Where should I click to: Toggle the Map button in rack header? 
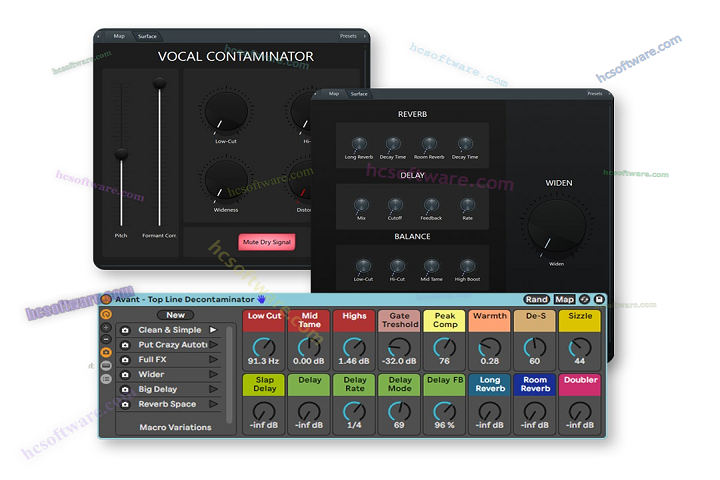pyautogui.click(x=564, y=299)
